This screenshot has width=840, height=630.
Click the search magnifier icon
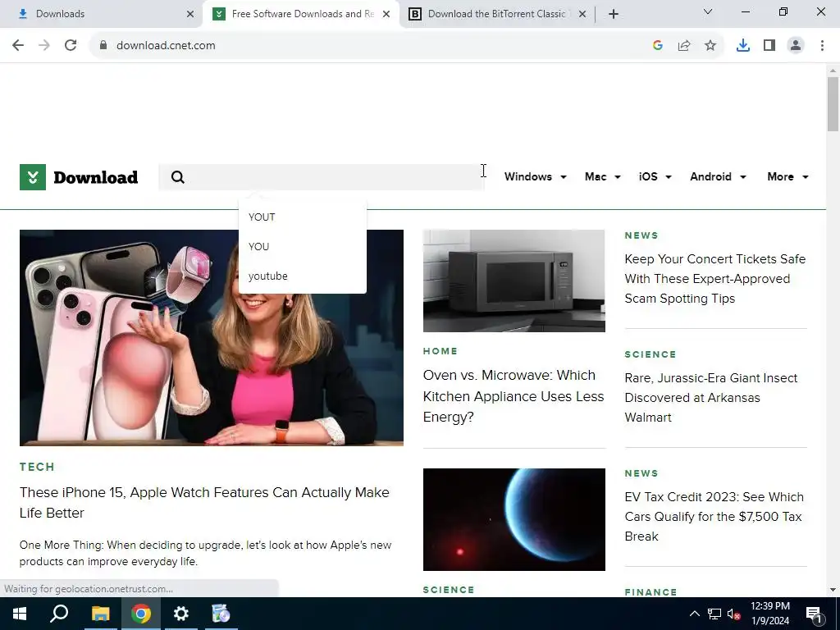(x=178, y=177)
